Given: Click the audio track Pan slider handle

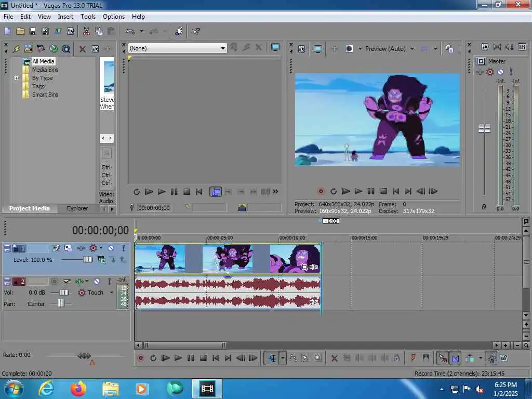Looking at the screenshot, I should pyautogui.click(x=60, y=303).
